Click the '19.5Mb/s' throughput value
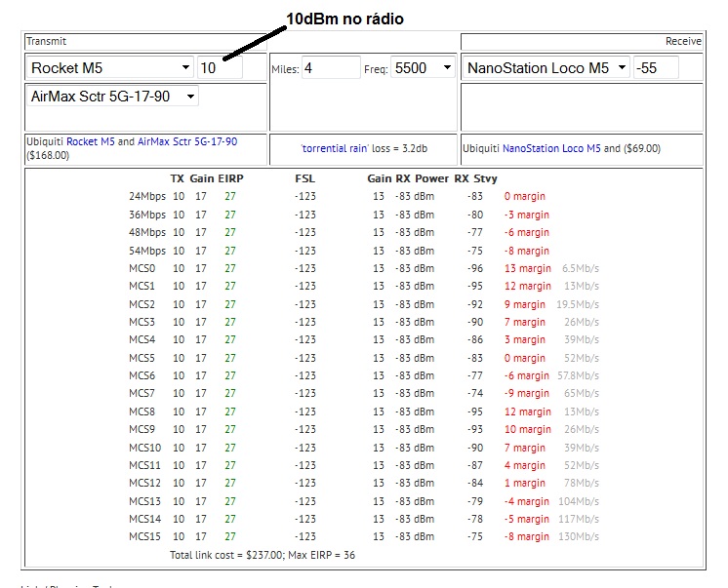Screen dimensions: 728x588 578,305
